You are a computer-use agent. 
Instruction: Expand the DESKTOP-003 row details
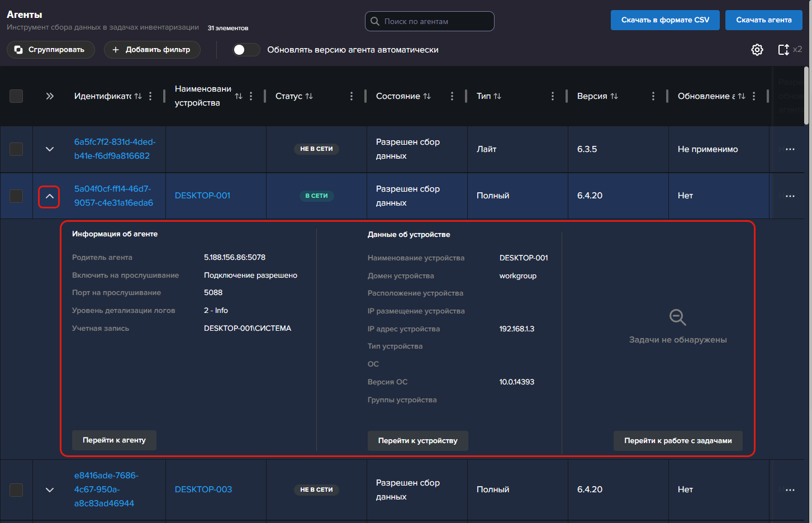click(50, 490)
